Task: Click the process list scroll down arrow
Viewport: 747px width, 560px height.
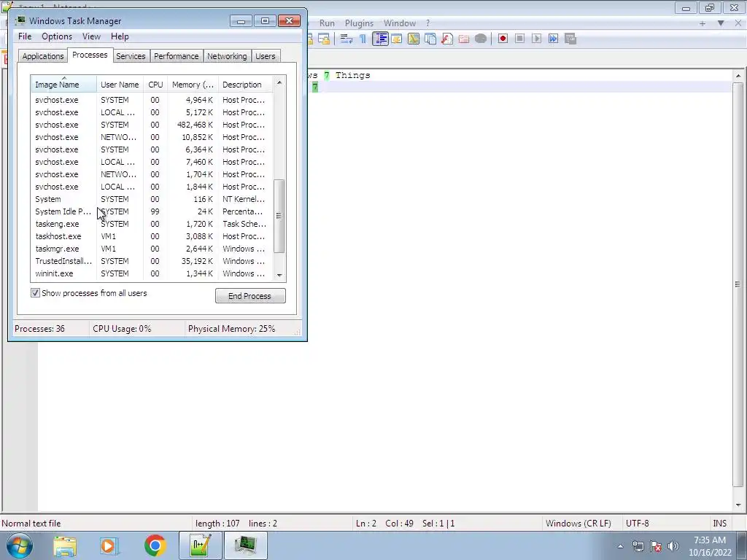Action: [x=279, y=275]
